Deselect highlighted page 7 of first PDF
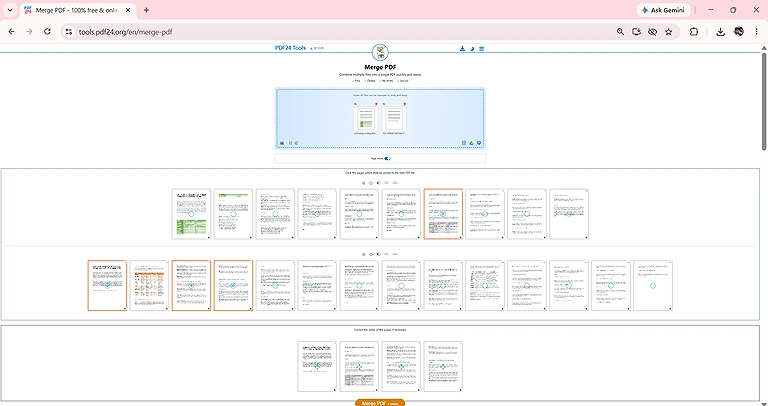This screenshot has width=768, height=406. click(443, 214)
